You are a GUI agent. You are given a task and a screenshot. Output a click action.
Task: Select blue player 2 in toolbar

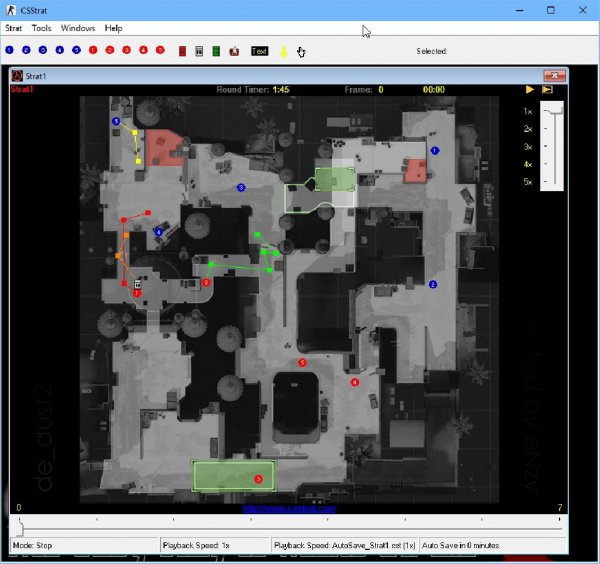26,50
